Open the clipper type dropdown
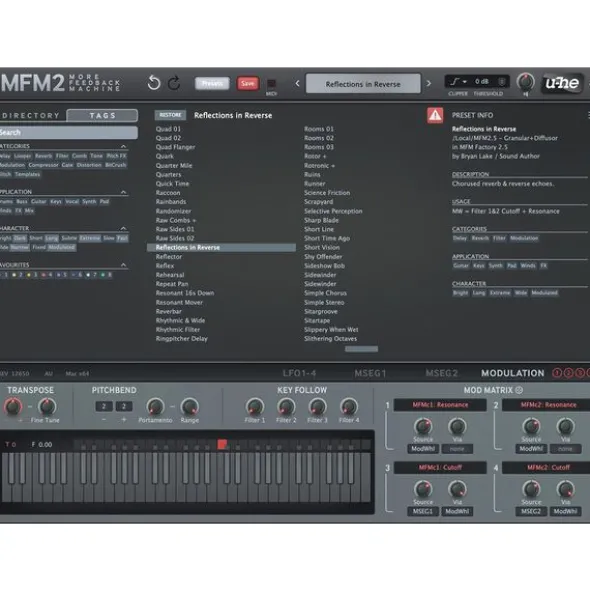This screenshot has width=590, height=591. coord(458,81)
